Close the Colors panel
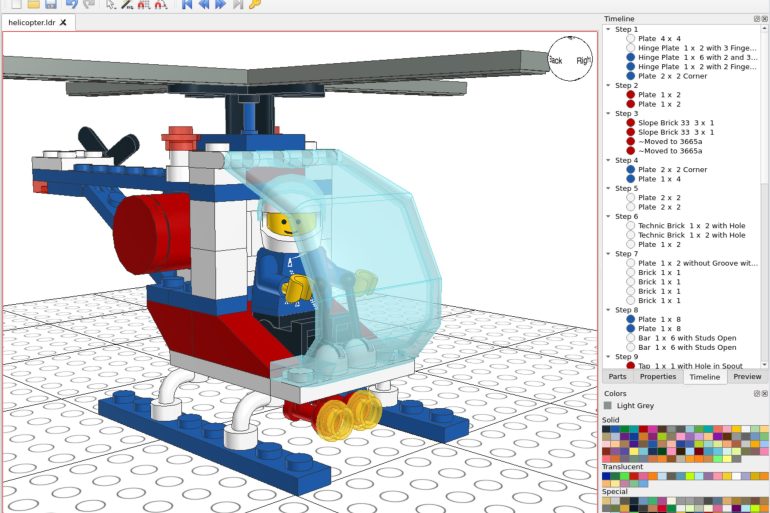Image resolution: width=770 pixels, height=513 pixels. 765,394
